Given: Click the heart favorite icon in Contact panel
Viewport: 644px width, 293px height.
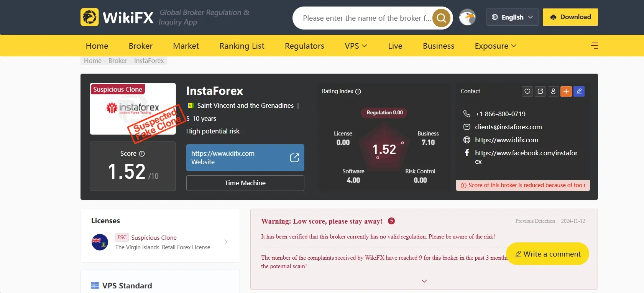Looking at the screenshot, I should (x=527, y=91).
